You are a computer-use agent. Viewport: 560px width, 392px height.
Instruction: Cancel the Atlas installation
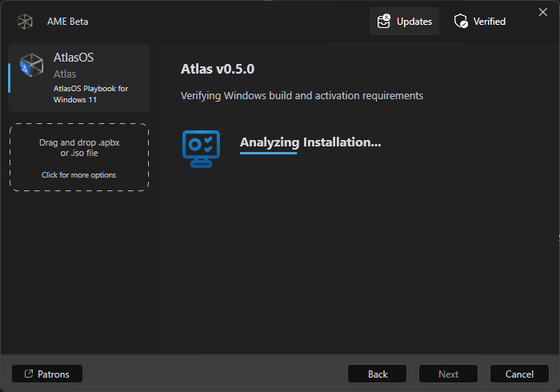(x=519, y=374)
